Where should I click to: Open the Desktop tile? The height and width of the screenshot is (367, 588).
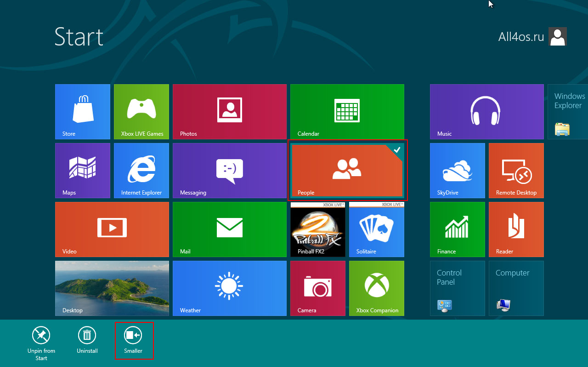pyautogui.click(x=112, y=288)
